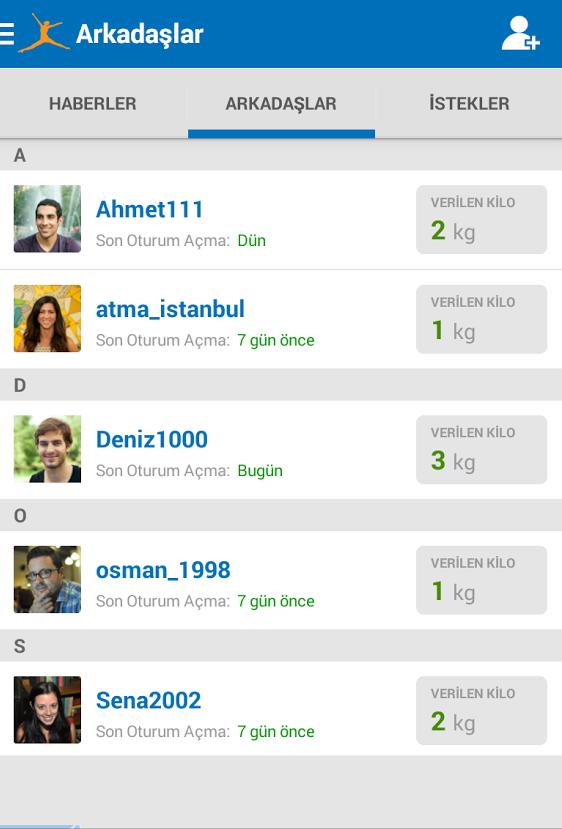
Task: Tap osman_1998's profile thumbnail
Action: click(47, 579)
